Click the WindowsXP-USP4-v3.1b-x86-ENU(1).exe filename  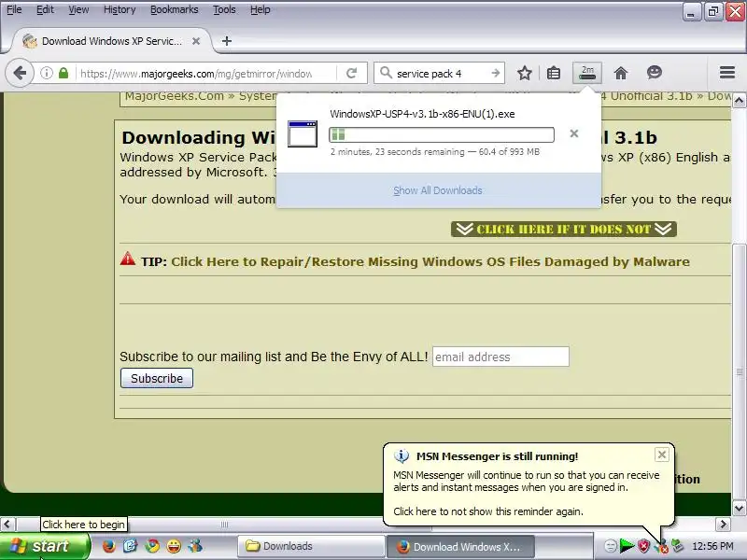pyautogui.click(x=422, y=114)
